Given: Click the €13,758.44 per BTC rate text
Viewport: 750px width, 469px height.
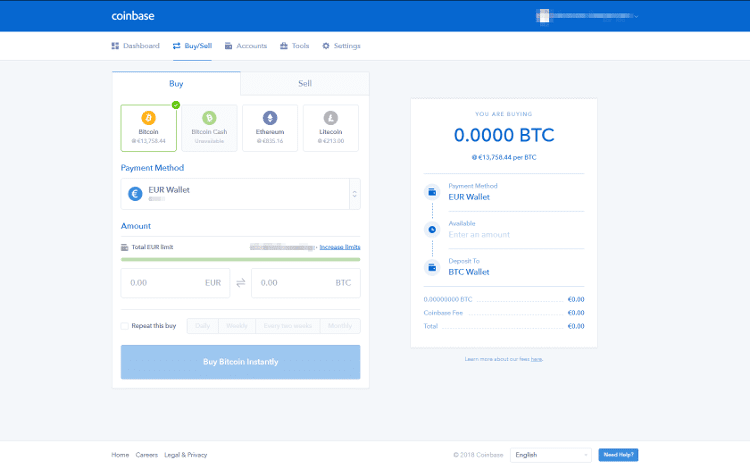Looking at the screenshot, I should (504, 157).
